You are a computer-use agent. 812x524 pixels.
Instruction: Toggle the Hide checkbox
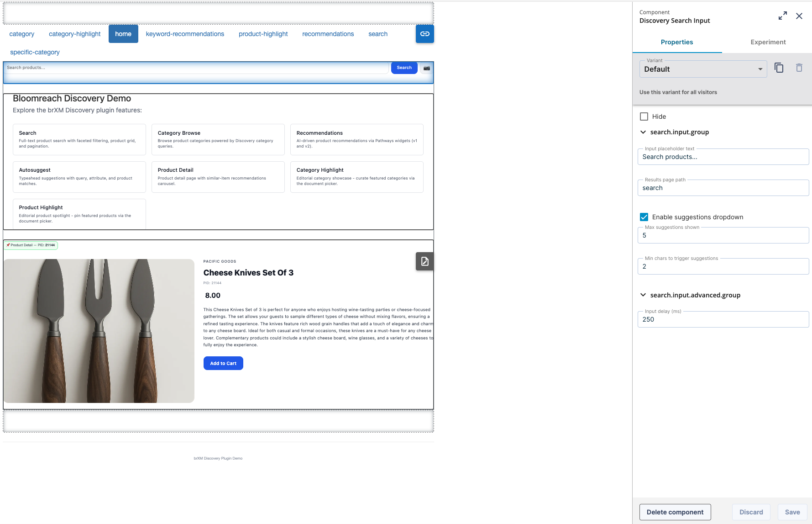pyautogui.click(x=644, y=116)
